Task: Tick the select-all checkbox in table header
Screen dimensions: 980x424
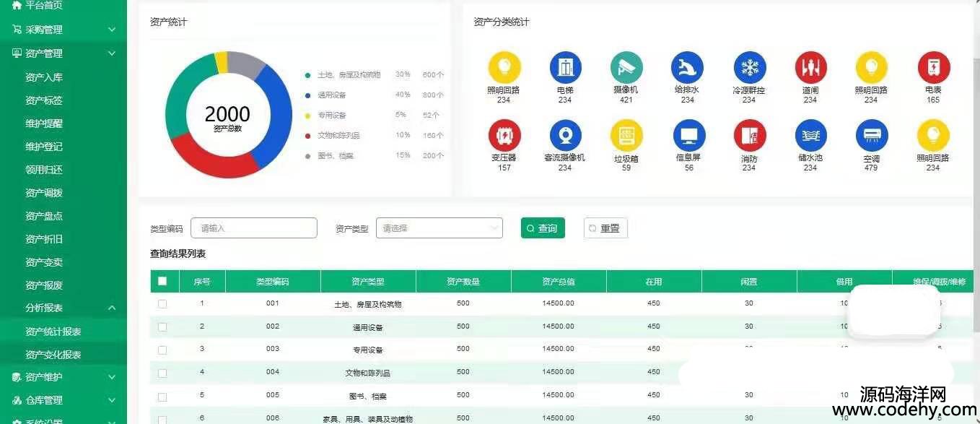Action: (x=162, y=282)
